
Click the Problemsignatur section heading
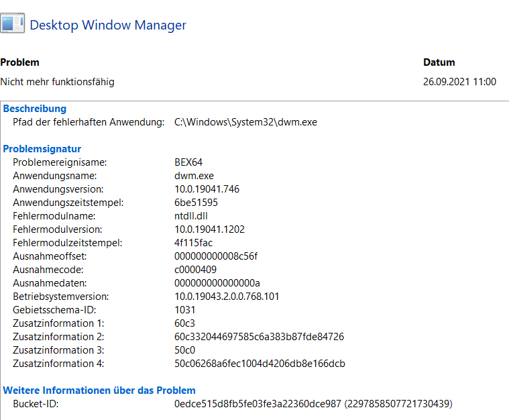coord(42,149)
